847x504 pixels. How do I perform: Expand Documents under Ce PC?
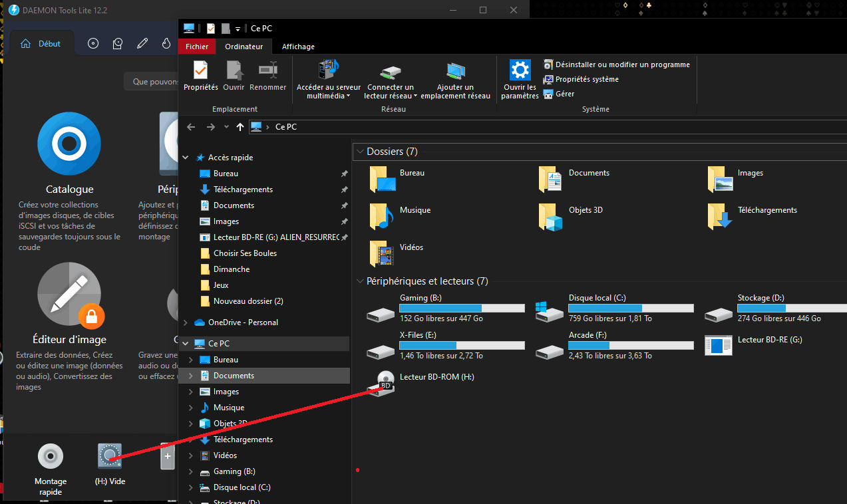(x=192, y=376)
